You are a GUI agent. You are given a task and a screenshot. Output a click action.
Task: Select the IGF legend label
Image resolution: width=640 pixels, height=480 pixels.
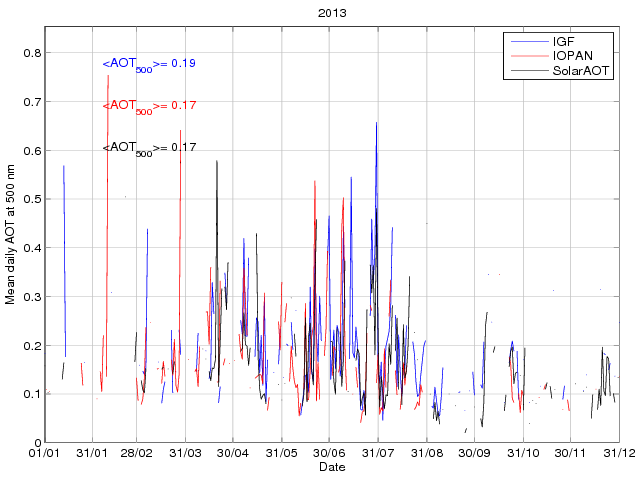pyautogui.click(x=564, y=41)
